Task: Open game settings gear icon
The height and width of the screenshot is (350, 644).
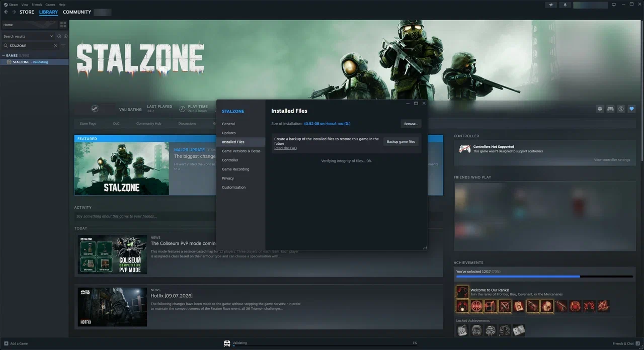Action: [600, 109]
